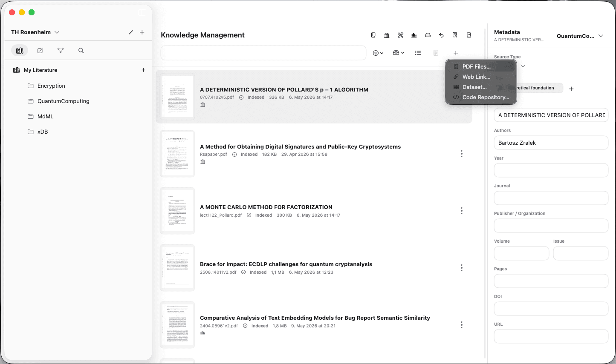Open the notes compose tab in the sidebar

[x=40, y=50]
